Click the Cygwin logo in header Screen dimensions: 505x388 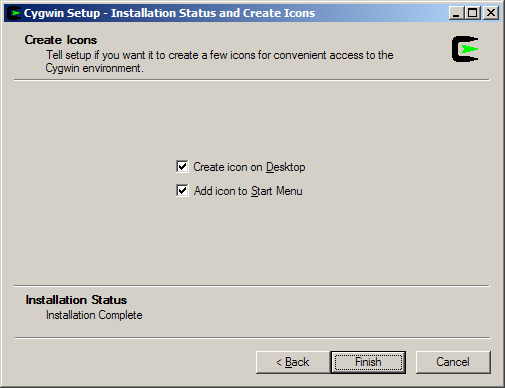(465, 49)
